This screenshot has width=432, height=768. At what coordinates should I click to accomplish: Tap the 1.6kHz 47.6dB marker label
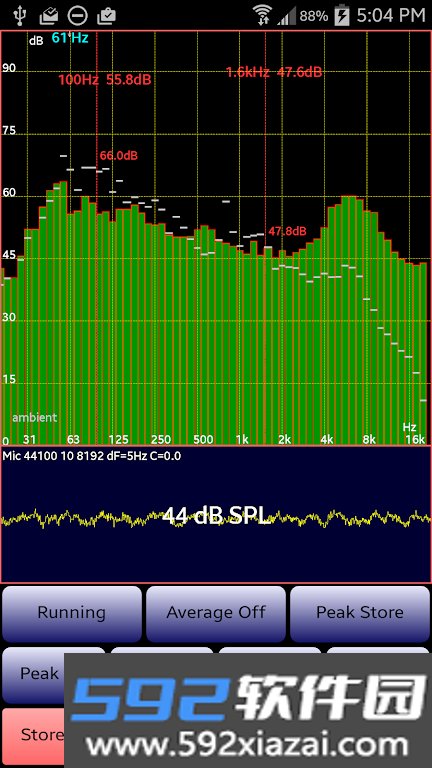pyautogui.click(x=274, y=72)
